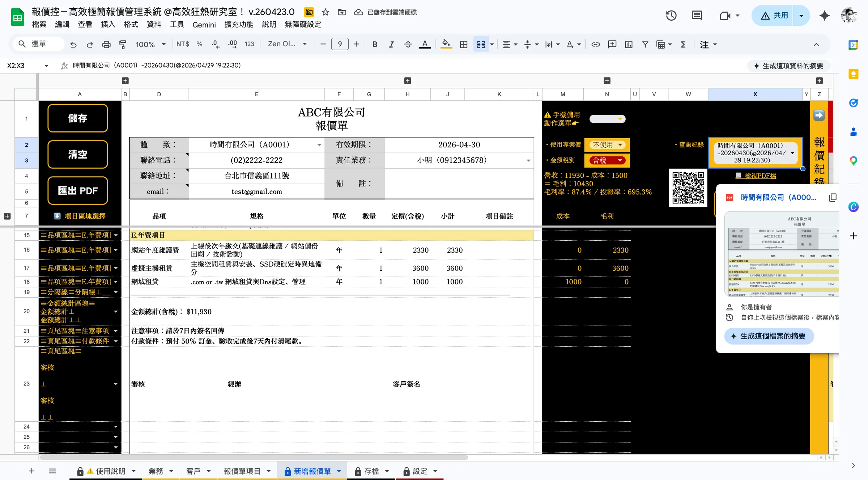Screen dimensions: 868x480
Task: Click the 共用 share button
Action: point(773,16)
